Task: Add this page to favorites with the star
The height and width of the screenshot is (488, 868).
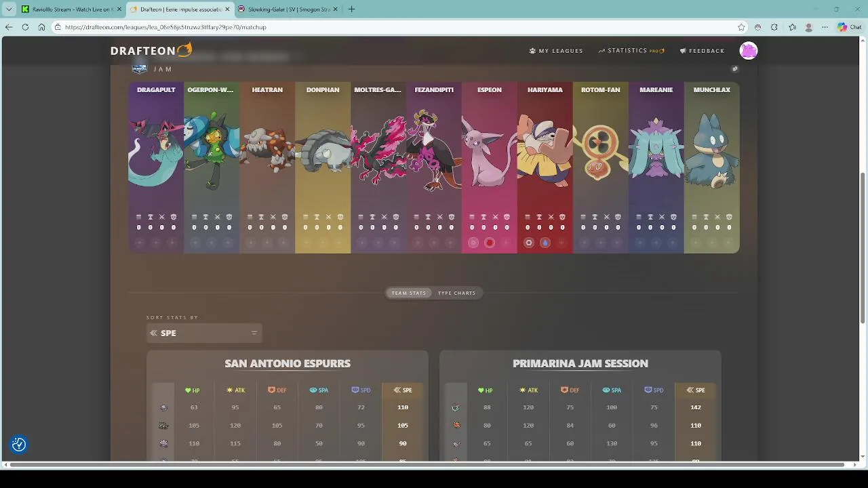Action: click(x=741, y=27)
